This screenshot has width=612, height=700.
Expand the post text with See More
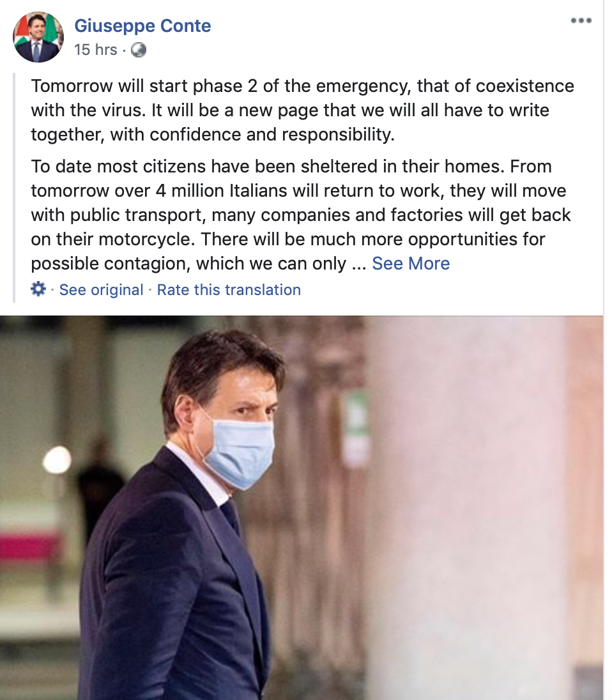pos(411,263)
